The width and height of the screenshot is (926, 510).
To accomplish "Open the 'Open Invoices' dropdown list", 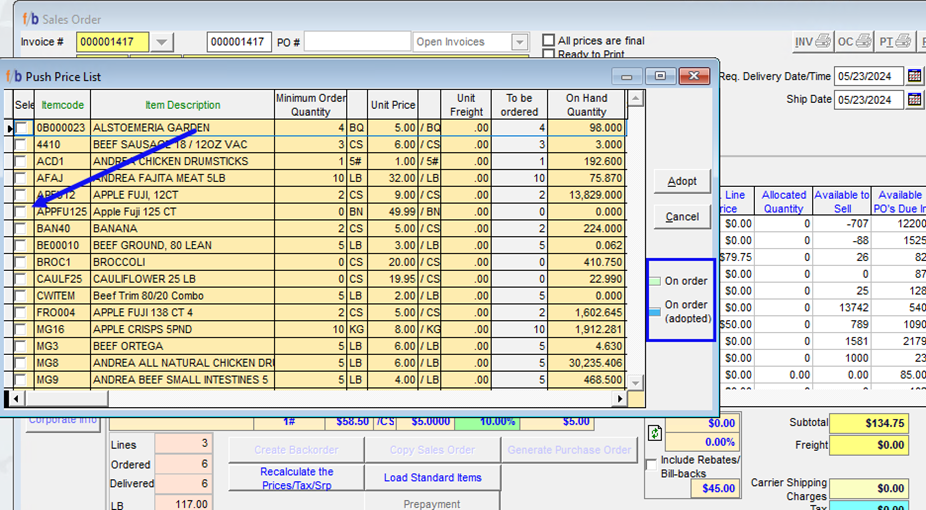I will (519, 42).
